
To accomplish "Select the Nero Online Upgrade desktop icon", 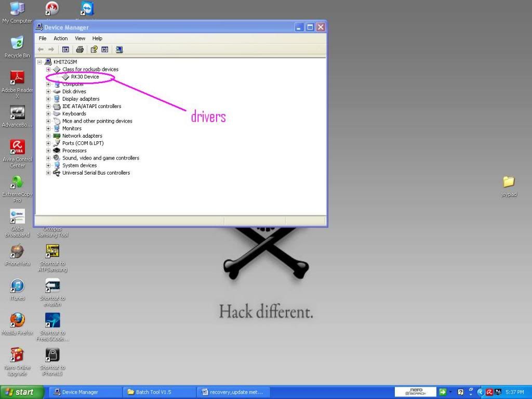I will 17,362.
